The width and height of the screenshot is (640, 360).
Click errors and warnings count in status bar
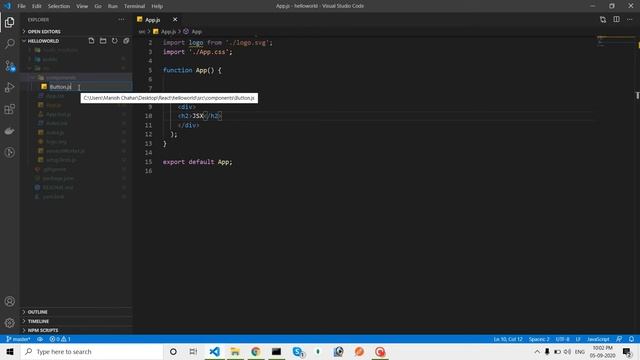tap(60, 339)
